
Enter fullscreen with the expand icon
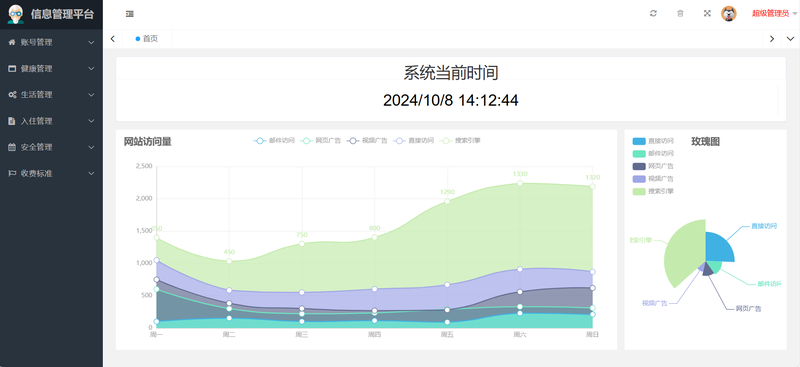[707, 13]
